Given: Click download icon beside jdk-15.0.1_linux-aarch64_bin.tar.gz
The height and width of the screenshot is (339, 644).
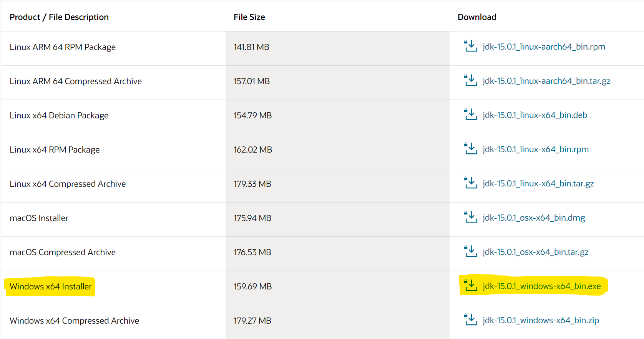Looking at the screenshot, I should (470, 80).
